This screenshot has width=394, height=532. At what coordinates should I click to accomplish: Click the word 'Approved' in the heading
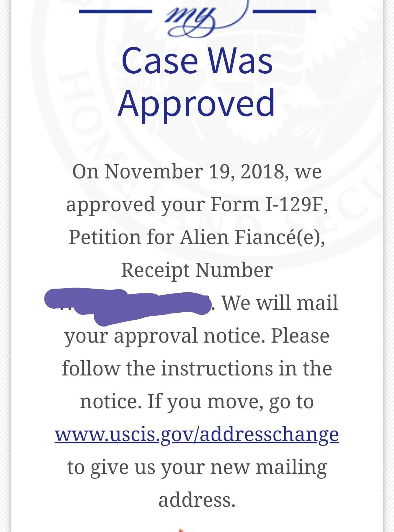[196, 103]
